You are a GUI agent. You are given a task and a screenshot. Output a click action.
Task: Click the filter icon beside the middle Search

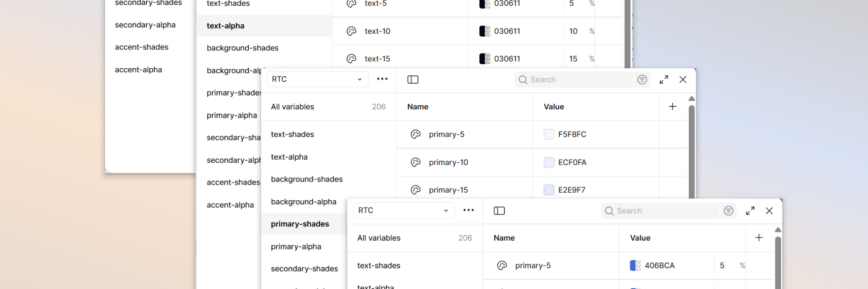point(642,79)
